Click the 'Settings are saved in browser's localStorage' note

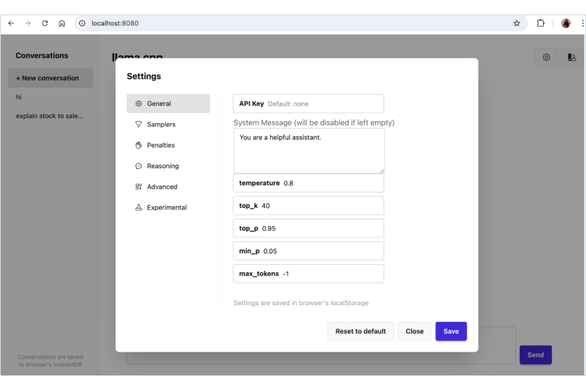[301, 303]
